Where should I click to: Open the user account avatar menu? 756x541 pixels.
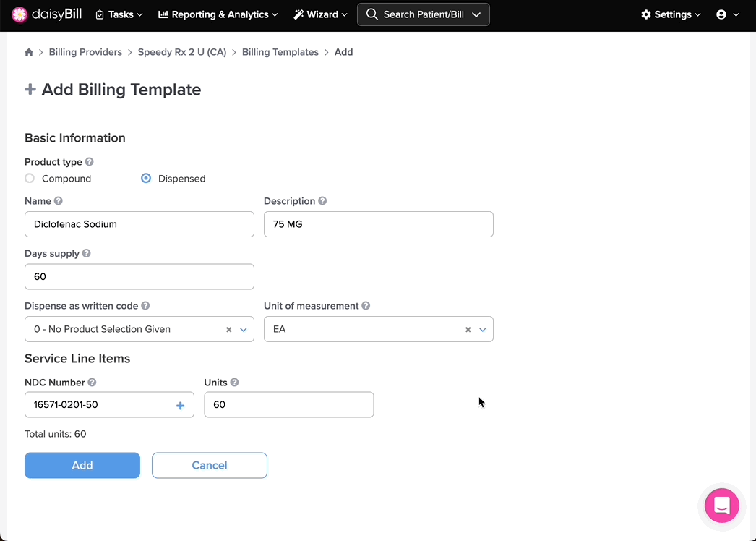click(721, 14)
